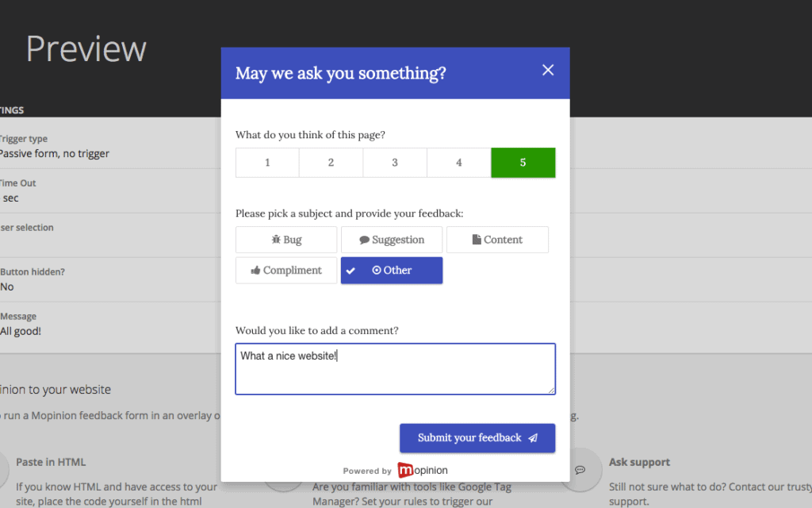The width and height of the screenshot is (812, 508).
Task: Select rating 2 for this page
Action: [x=331, y=163]
